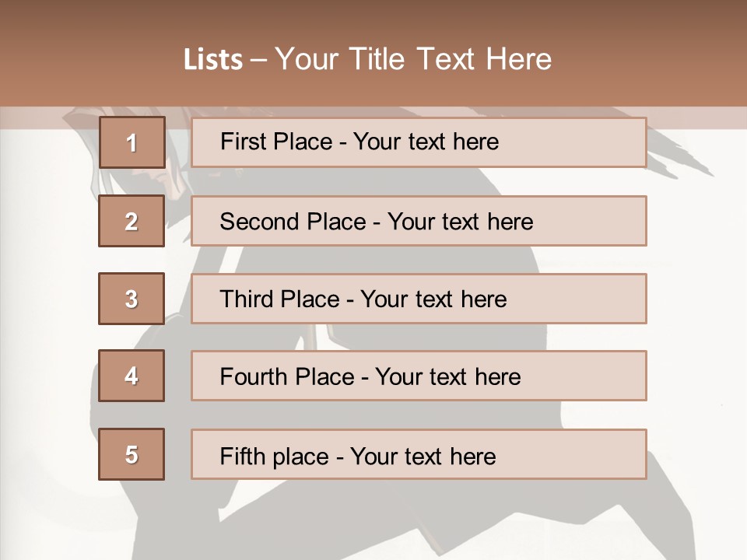Screen dimensions: 747x560
Task: Click the number 1 box
Action: coord(132,142)
